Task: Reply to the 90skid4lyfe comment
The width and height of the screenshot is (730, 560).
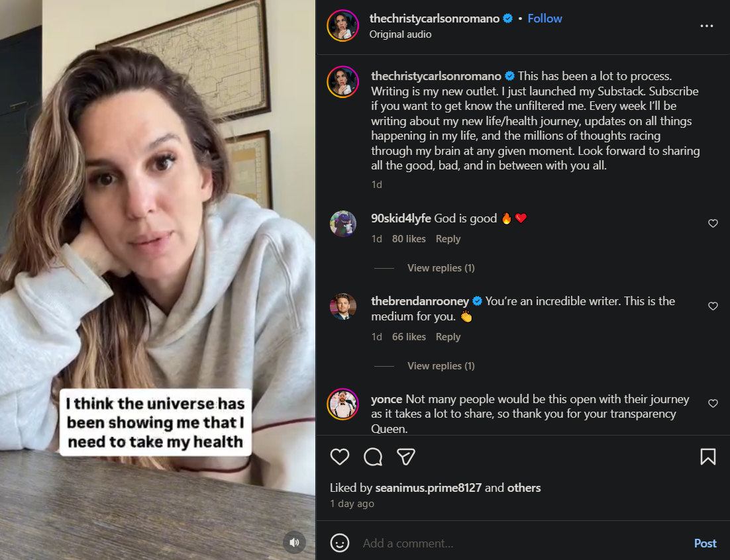Action: coord(448,239)
